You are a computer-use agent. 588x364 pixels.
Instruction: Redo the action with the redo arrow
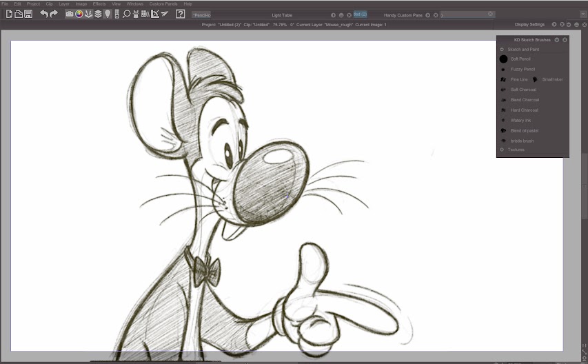click(54, 14)
